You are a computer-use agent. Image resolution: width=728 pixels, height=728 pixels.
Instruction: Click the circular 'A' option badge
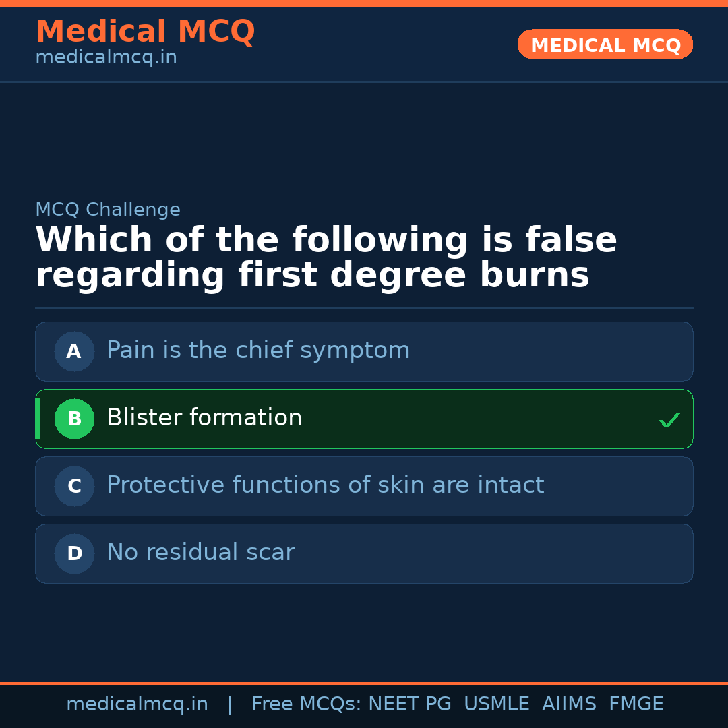point(74,351)
